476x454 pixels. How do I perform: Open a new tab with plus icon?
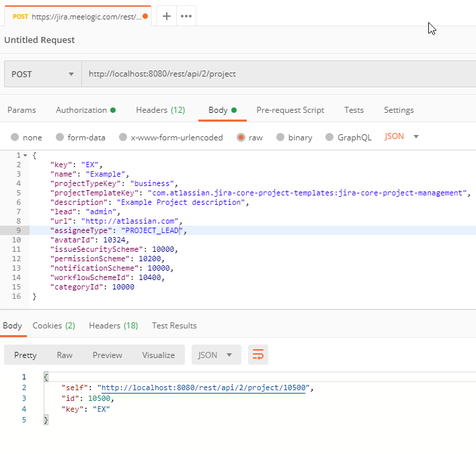167,16
